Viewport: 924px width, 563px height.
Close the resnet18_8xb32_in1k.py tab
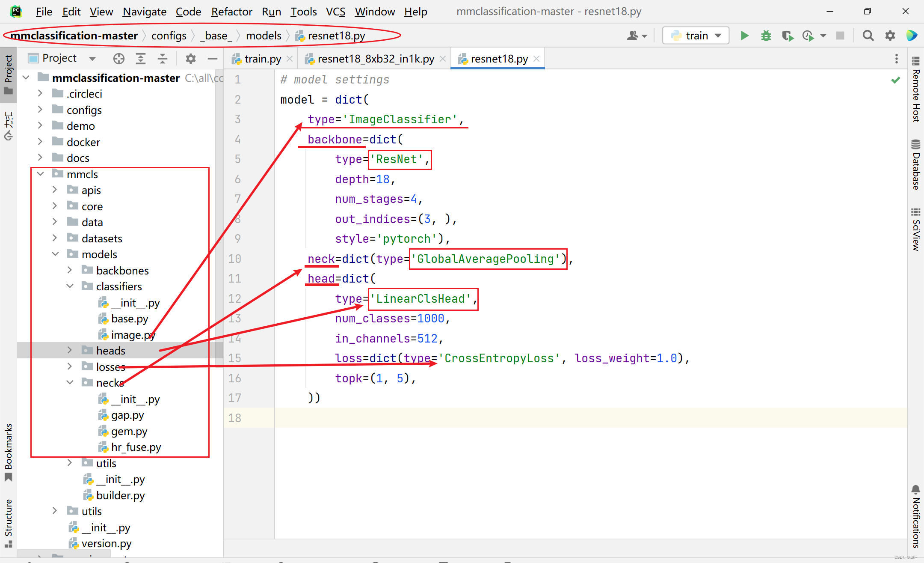(443, 59)
